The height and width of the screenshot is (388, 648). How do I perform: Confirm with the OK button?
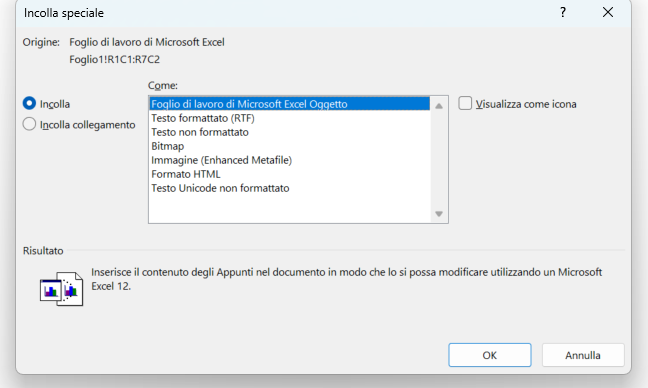[x=490, y=355]
